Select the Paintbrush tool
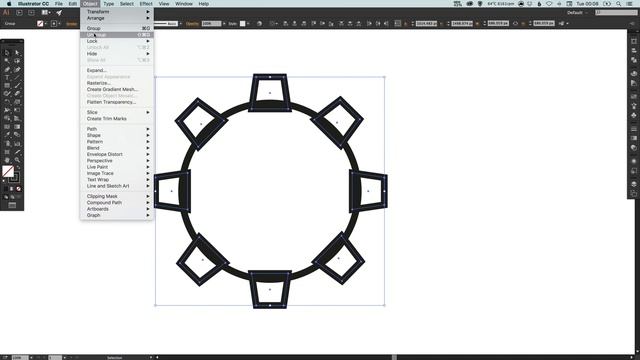The height and width of the screenshot is (360, 640). 17,86
